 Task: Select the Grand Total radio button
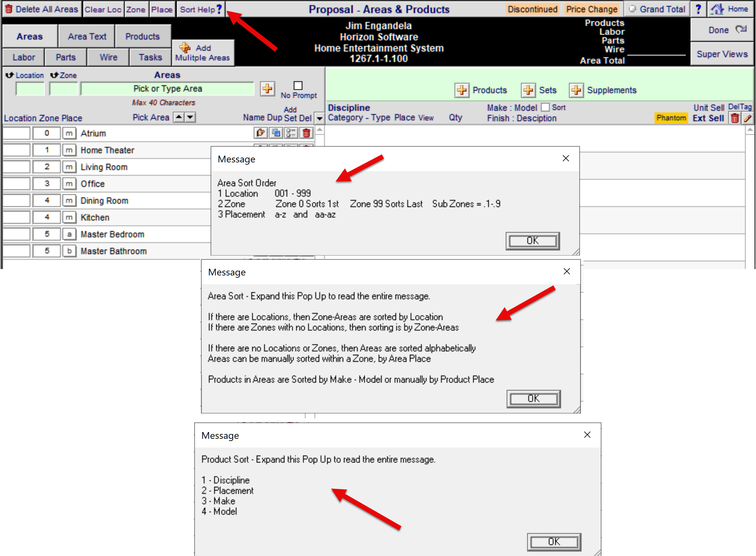click(632, 9)
